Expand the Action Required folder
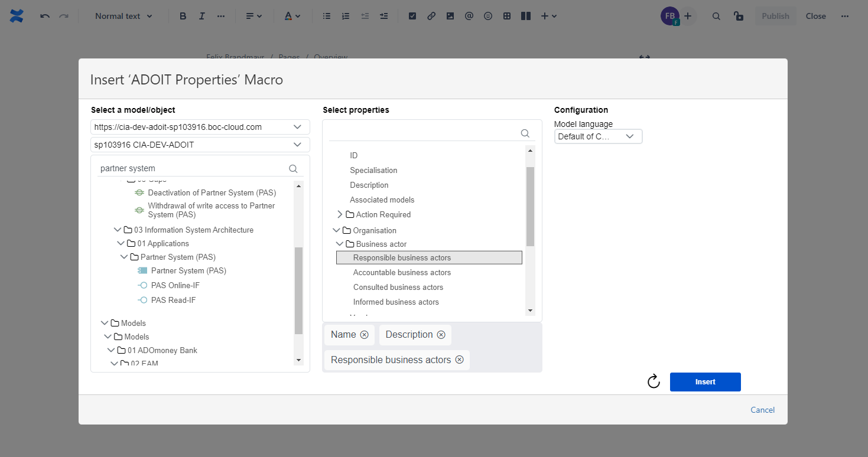 pyautogui.click(x=340, y=214)
